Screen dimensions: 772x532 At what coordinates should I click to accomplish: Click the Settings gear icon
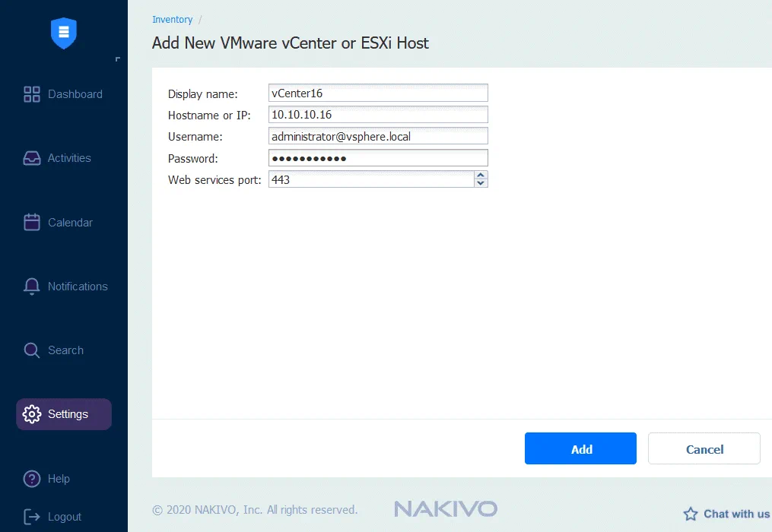32,414
